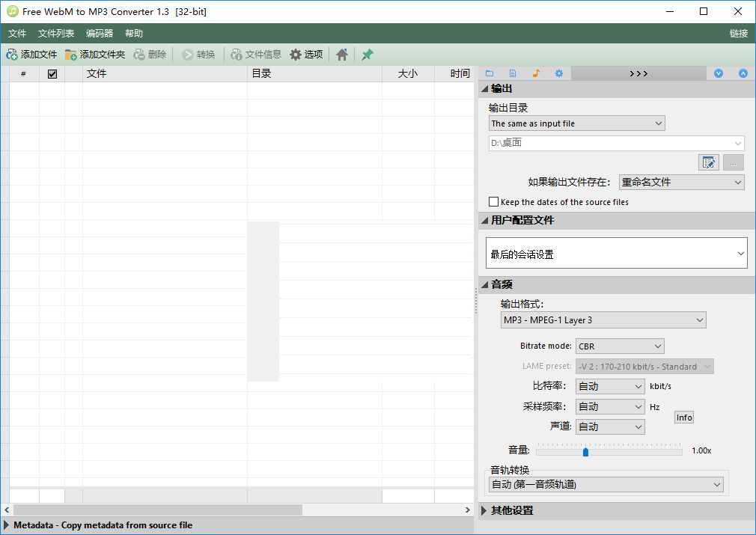
Task: Click the app icon in title bar
Action: 12,11
